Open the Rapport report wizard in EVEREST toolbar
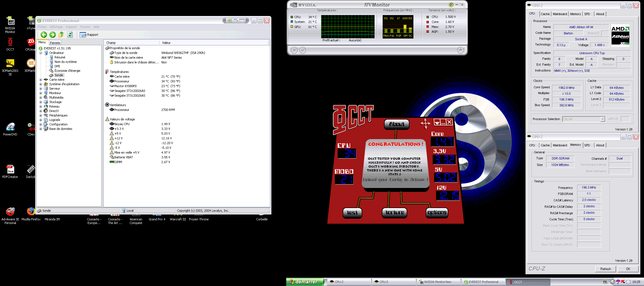644x286 pixels. (x=89, y=35)
